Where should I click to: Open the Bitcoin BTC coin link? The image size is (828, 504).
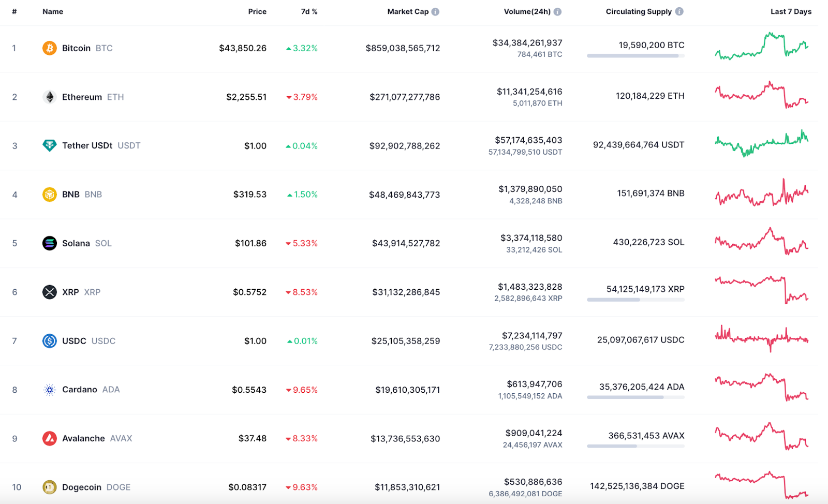87,48
